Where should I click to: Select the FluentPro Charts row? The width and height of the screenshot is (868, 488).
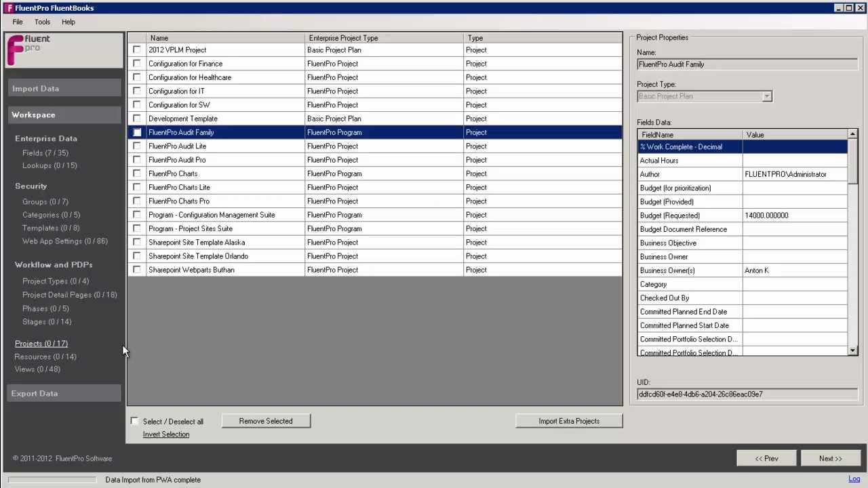point(375,174)
